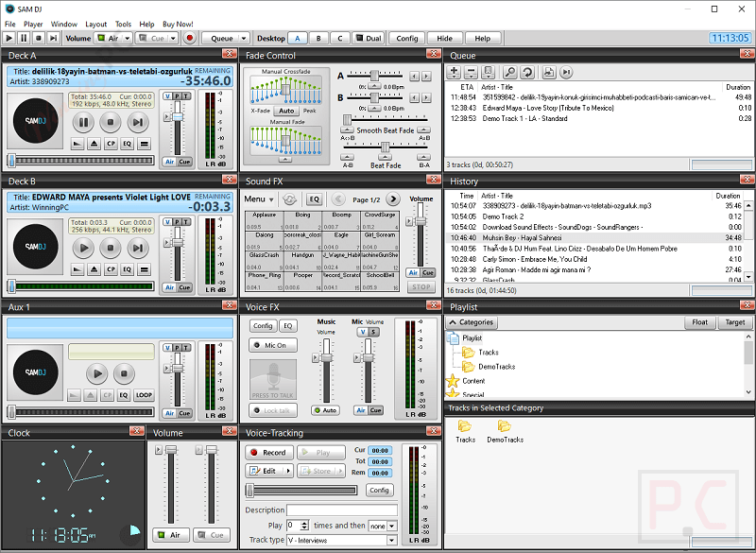Open the Air volume dropdown arrow in toolbar

pos(128,38)
